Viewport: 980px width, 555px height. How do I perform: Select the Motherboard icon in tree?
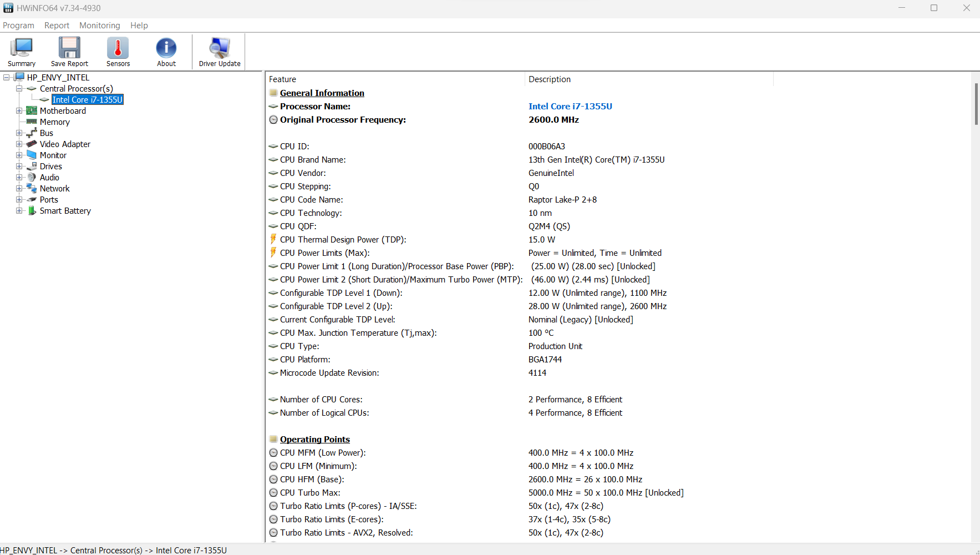pyautogui.click(x=32, y=111)
